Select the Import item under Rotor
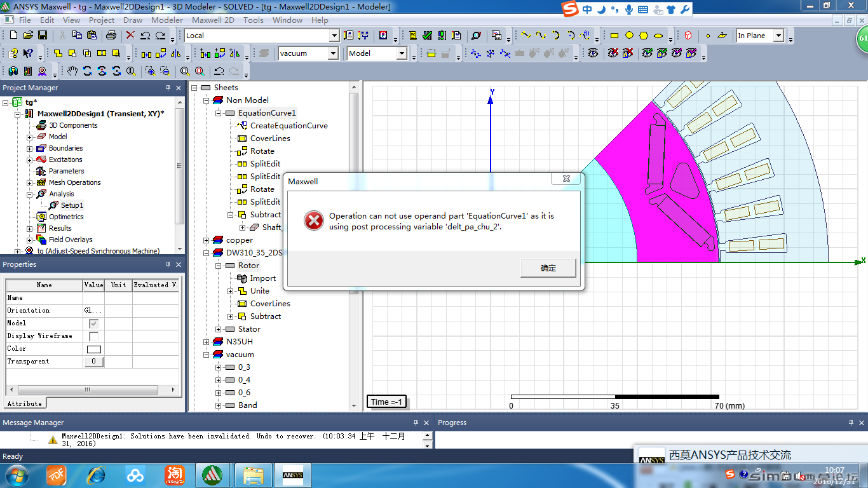The image size is (868, 488). pyautogui.click(x=263, y=278)
